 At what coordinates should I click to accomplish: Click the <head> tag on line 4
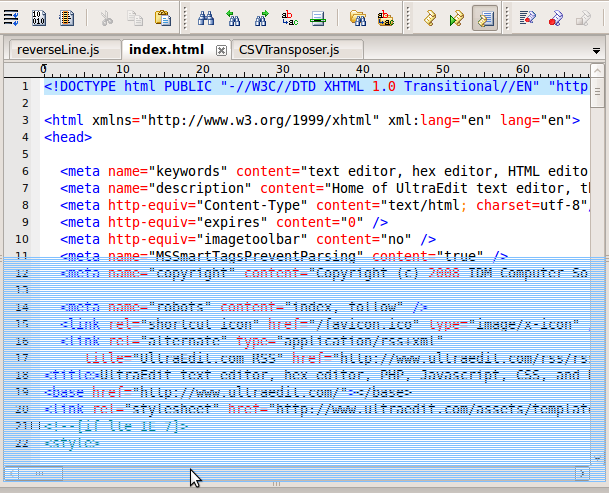pos(68,137)
